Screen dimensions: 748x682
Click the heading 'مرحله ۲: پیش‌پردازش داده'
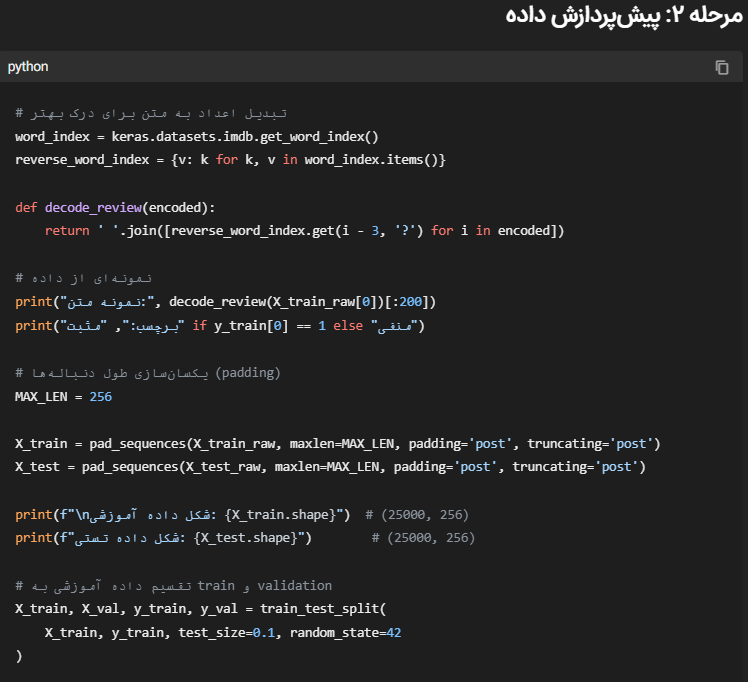click(x=624, y=15)
